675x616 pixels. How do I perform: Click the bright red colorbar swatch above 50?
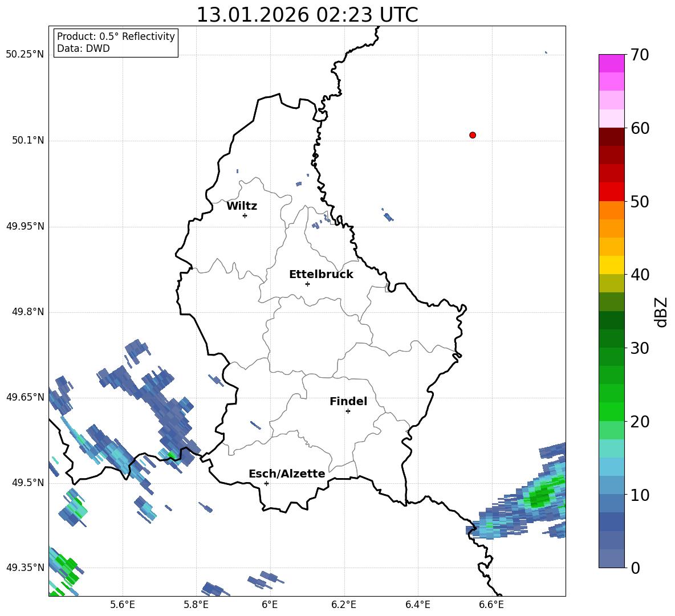[x=611, y=192]
